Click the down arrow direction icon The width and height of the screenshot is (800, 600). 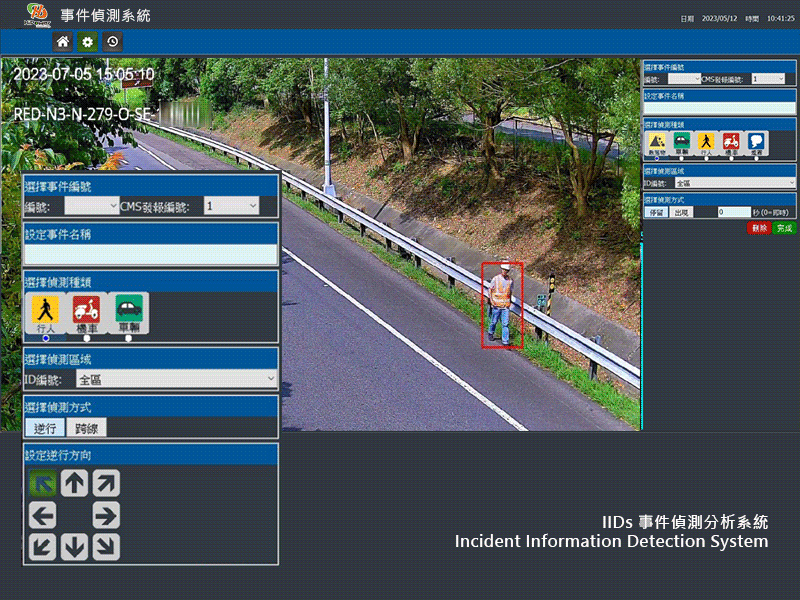pyautogui.click(x=74, y=547)
